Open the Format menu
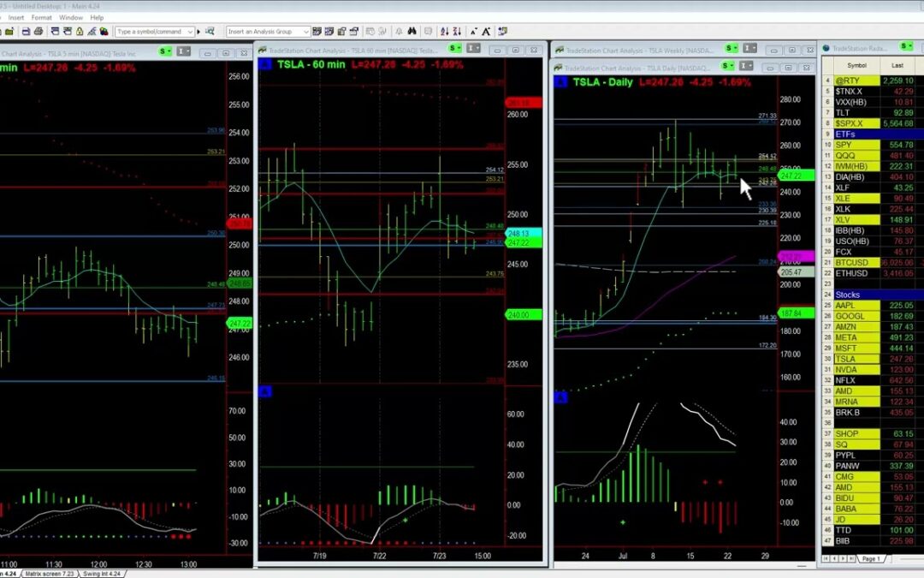Screen dimensions: 924x578 click(41, 17)
